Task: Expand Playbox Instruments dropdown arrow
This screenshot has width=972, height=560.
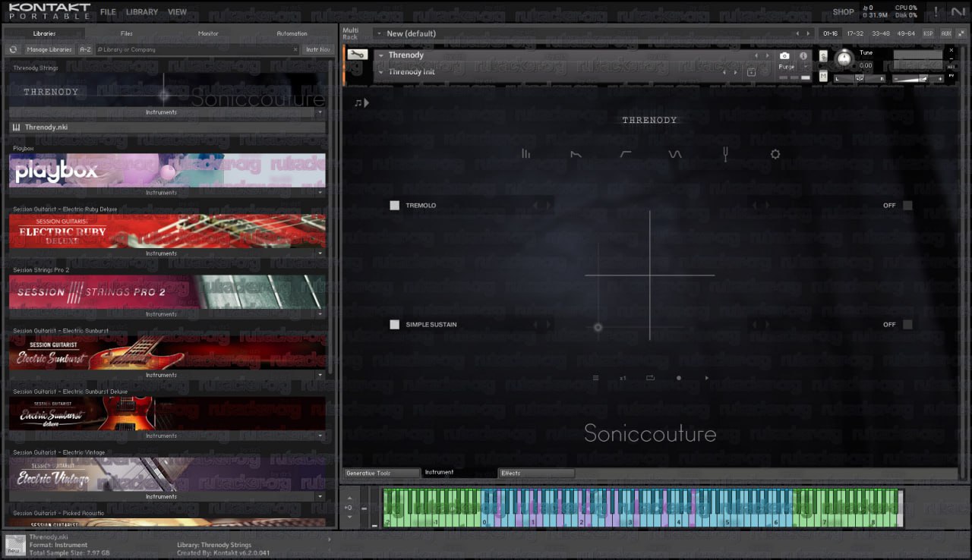Action: tap(320, 193)
